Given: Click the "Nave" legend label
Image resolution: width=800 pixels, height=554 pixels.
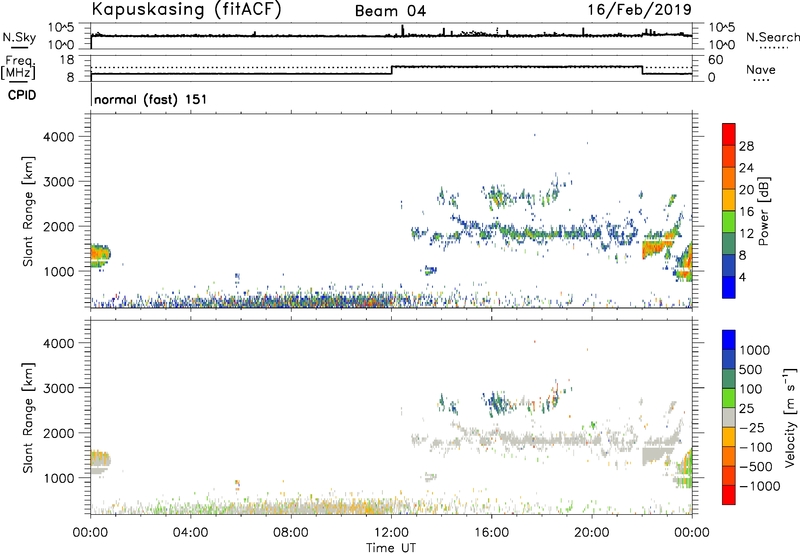Looking at the screenshot, I should pos(761,70).
